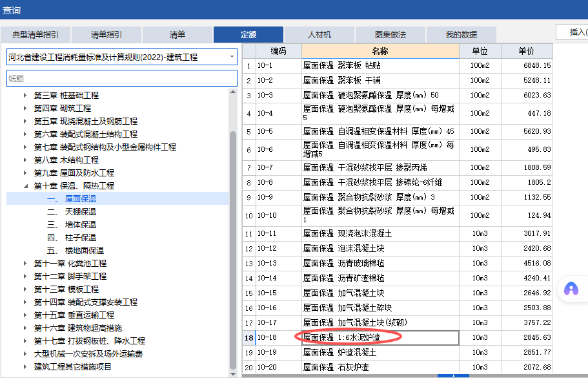Select 自调温相变保温材料 厚度 45 row

click(398, 131)
